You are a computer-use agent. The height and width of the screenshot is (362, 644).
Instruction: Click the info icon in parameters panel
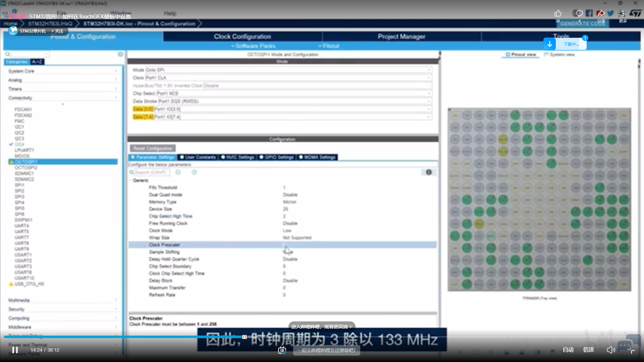click(x=429, y=172)
